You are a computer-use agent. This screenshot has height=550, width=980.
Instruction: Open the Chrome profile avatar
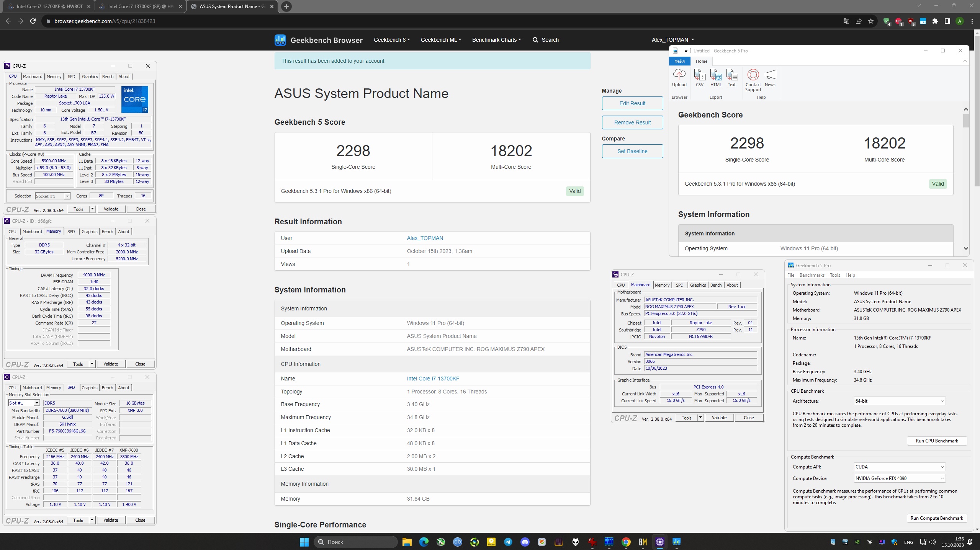tap(959, 21)
